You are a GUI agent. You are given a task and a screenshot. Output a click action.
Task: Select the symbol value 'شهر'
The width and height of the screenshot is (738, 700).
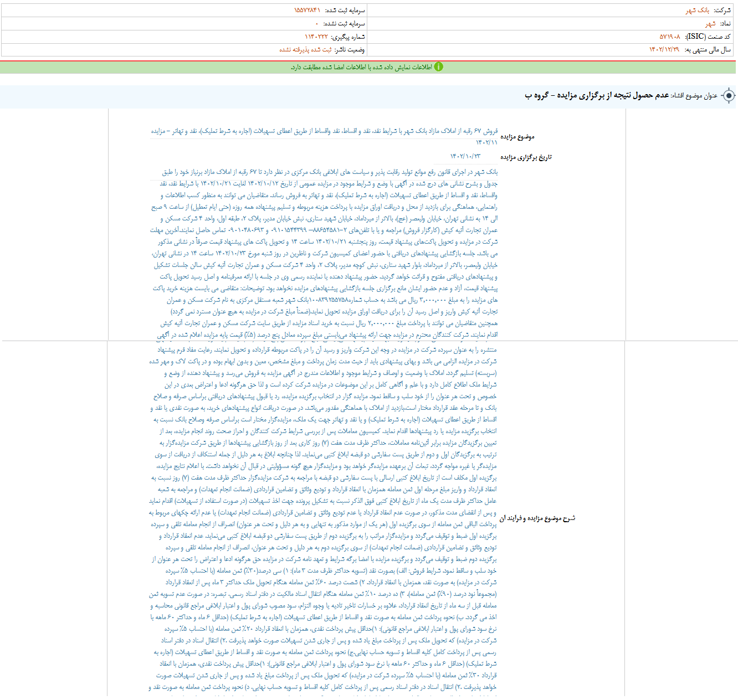[x=710, y=24]
